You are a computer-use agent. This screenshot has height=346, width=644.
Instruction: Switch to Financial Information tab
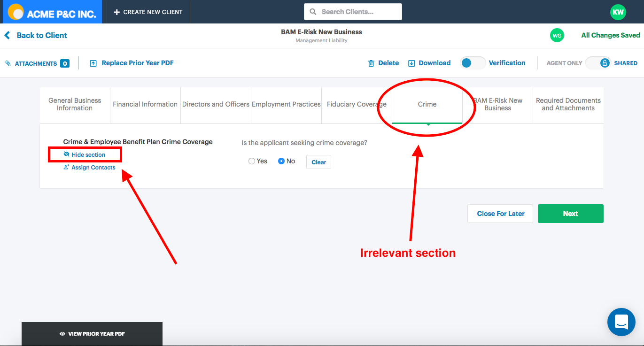click(x=145, y=104)
